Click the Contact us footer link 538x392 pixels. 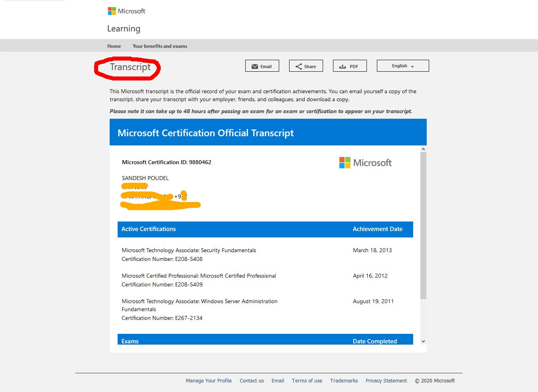(x=252, y=381)
